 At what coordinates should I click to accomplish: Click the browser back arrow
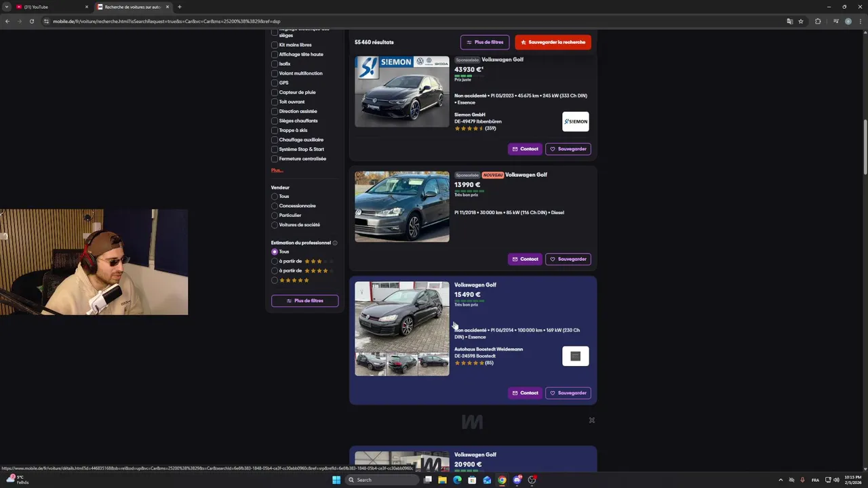[7, 21]
